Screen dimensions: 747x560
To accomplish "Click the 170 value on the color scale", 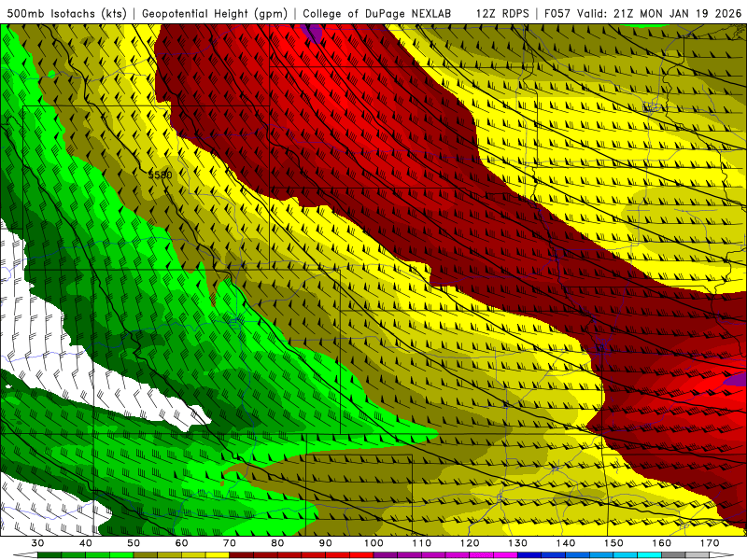I will coord(710,543).
